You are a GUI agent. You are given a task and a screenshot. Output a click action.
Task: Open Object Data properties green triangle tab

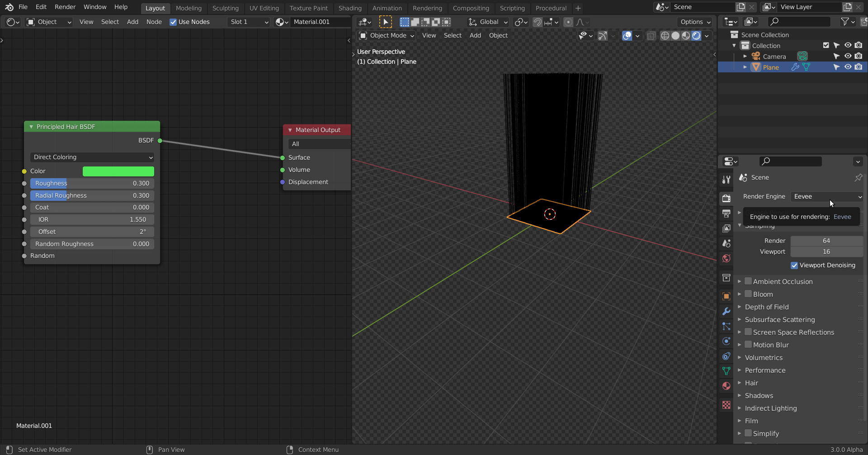(x=726, y=371)
